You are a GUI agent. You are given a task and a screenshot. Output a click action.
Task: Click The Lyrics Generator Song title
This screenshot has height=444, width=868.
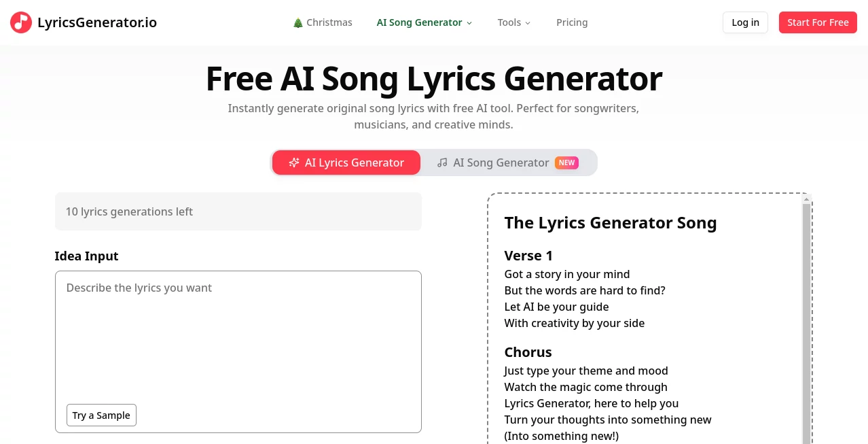pos(610,222)
